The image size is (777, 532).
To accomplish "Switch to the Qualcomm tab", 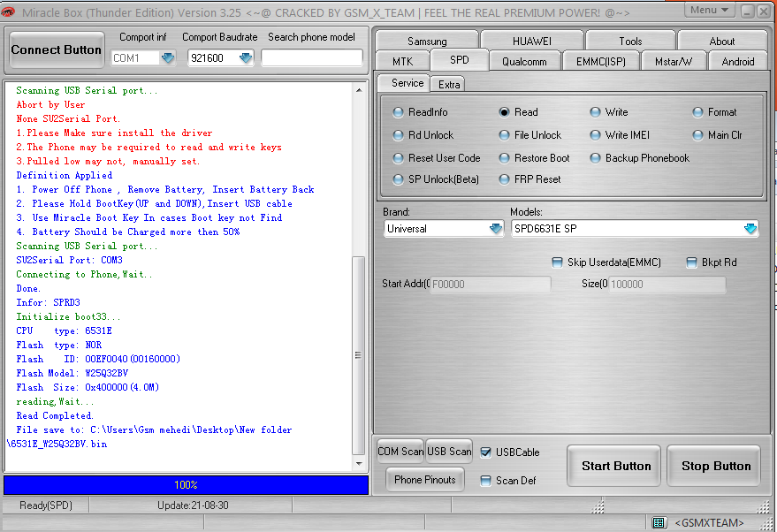I will (524, 61).
